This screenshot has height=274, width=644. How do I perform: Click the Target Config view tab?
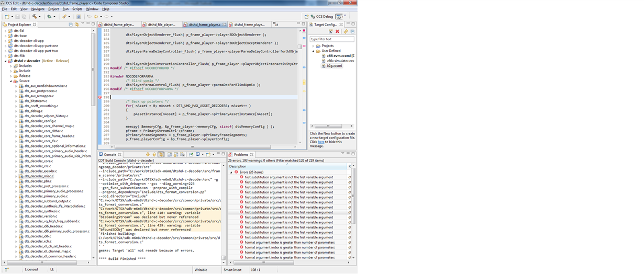click(326, 24)
